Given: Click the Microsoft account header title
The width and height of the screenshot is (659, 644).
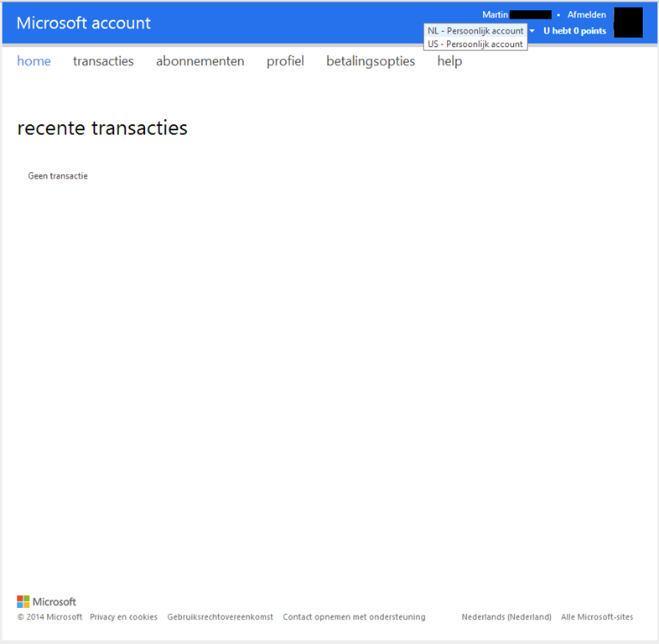Looking at the screenshot, I should [x=84, y=23].
